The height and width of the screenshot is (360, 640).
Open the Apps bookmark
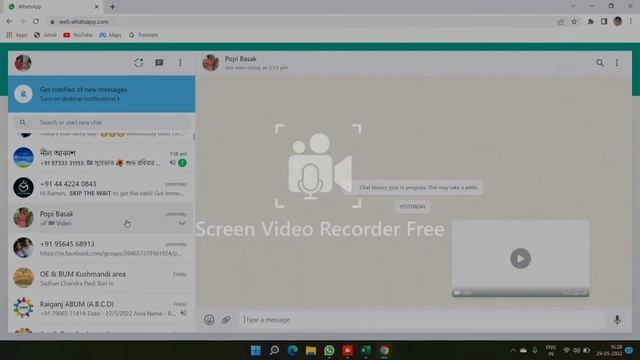click(17, 35)
